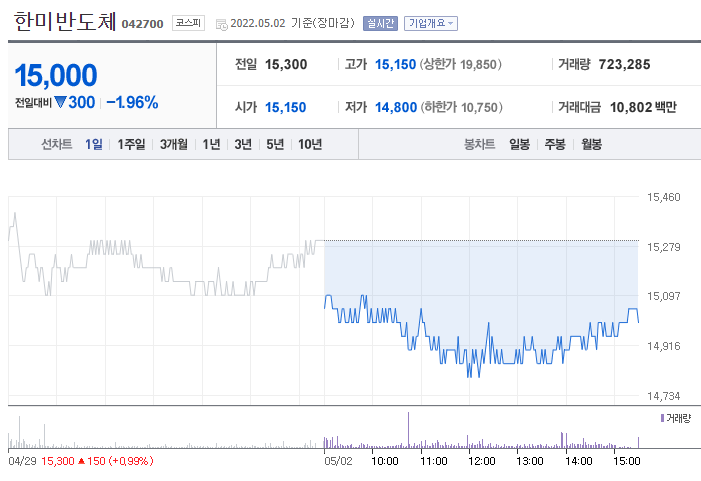Click the purple 거래량 legend marker
Viewport: 701px width, 481px height.
coord(662,418)
